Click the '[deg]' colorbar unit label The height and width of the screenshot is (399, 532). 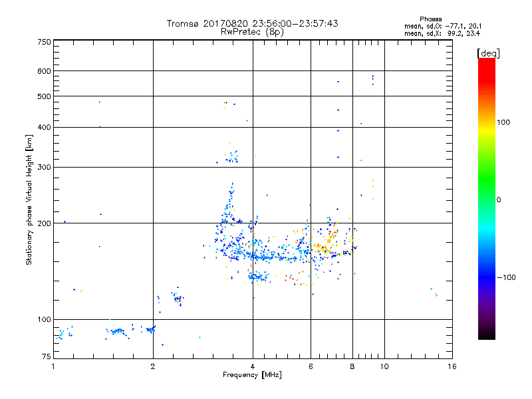click(488, 53)
